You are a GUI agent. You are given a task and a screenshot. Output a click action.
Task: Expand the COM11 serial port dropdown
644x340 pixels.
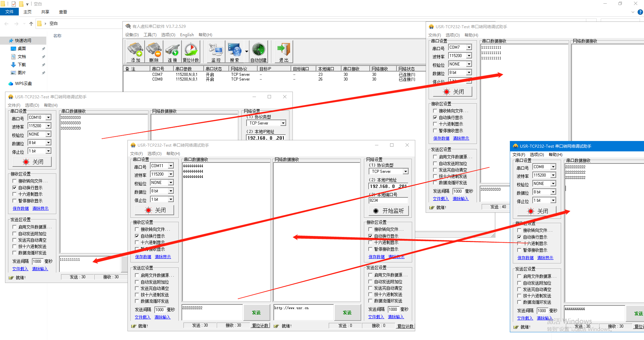pyautogui.click(x=171, y=166)
